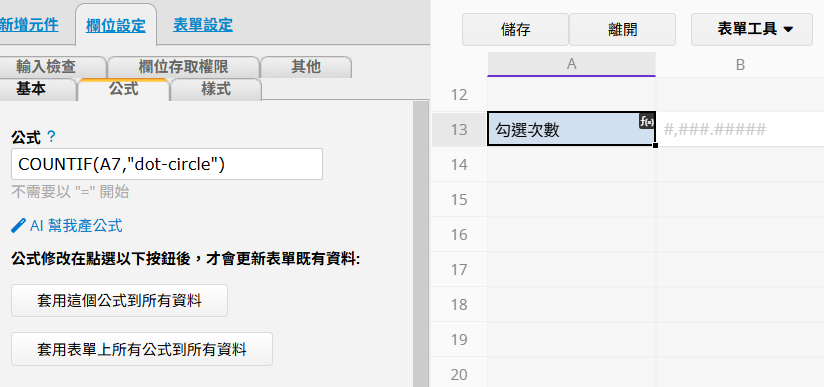
Task: Select cell B13 with number format placeholder
Action: click(740, 129)
